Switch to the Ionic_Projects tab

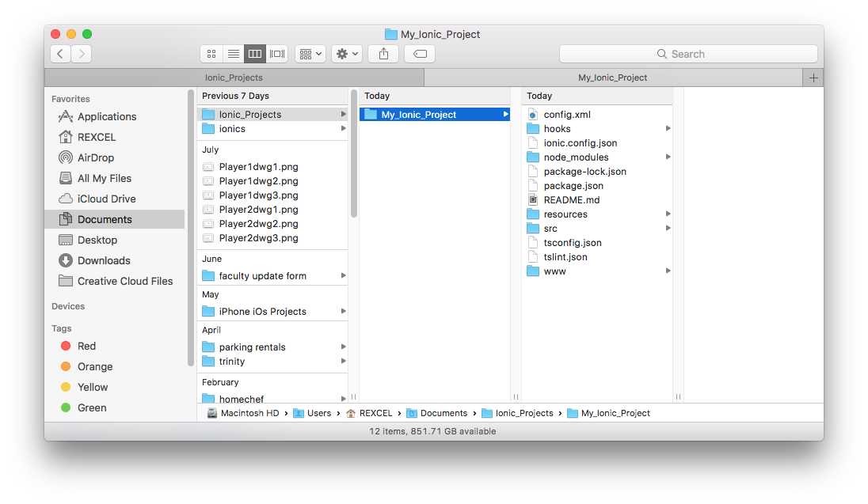pyautogui.click(x=234, y=78)
